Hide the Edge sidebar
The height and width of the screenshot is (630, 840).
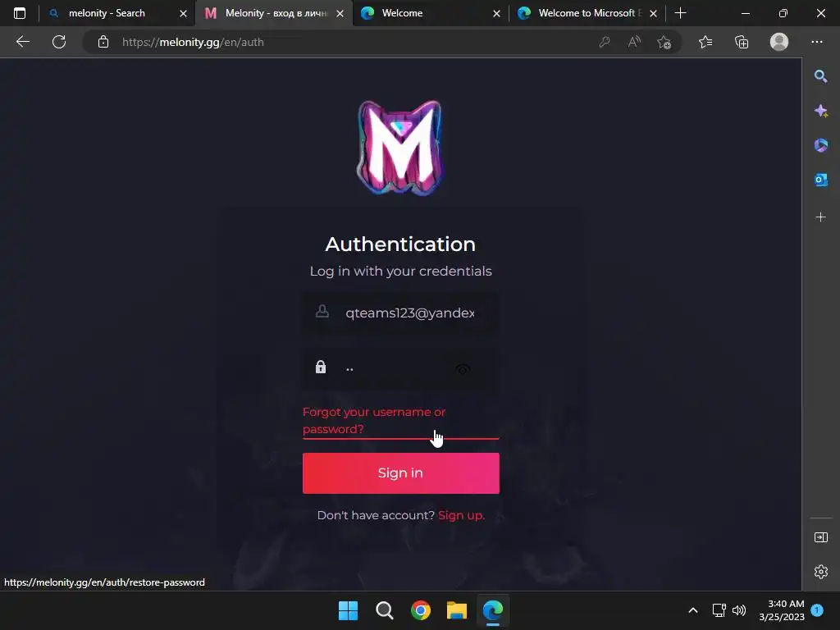[820, 537]
